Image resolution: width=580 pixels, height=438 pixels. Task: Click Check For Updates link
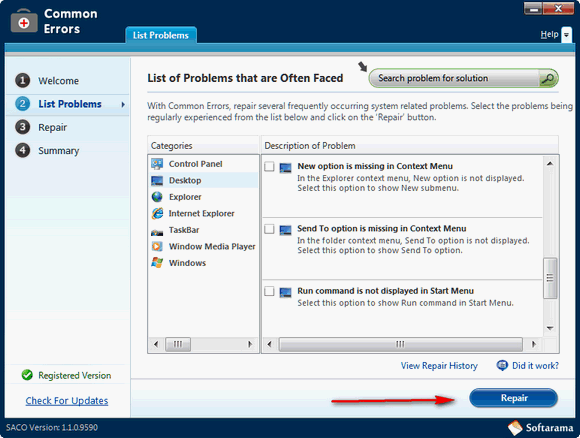pos(67,401)
